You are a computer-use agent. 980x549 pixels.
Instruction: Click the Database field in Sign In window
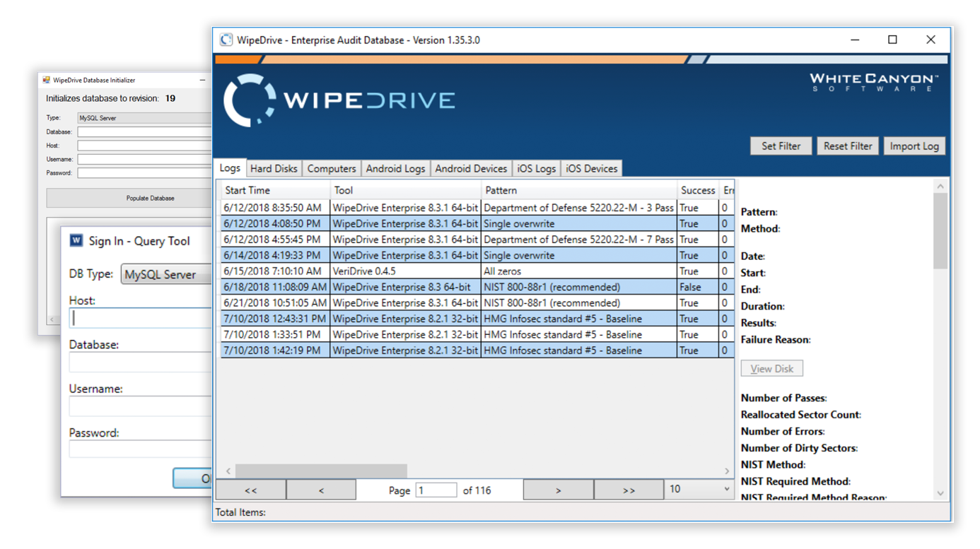click(140, 362)
